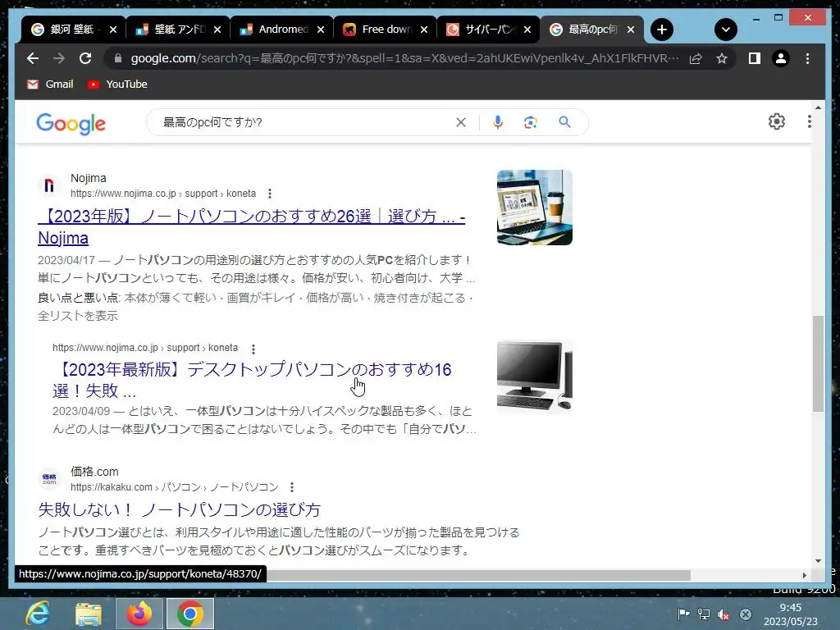Viewport: 840px width, 630px height.
Task: Go back to the previous page
Action: tap(33, 58)
